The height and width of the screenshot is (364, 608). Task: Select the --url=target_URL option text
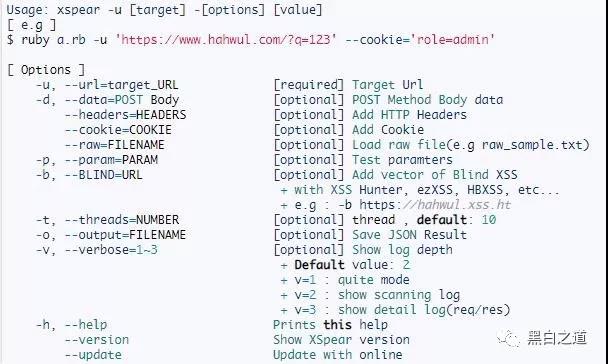(121, 85)
